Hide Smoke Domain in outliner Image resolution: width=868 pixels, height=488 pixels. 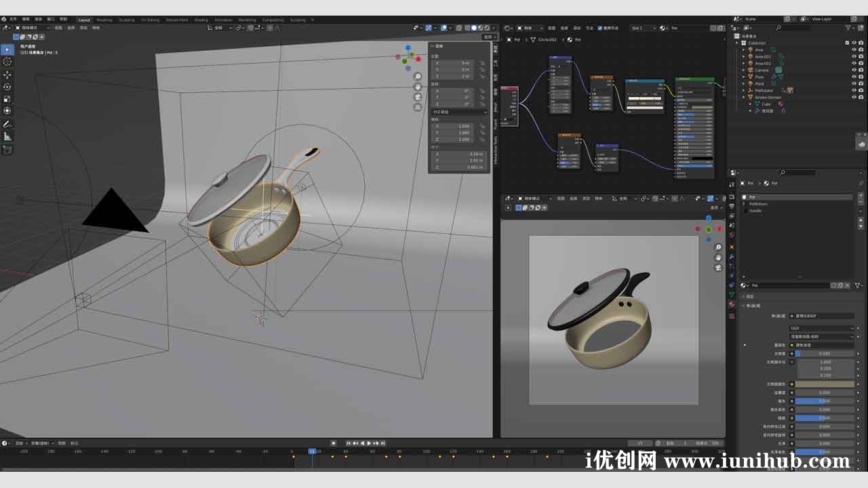point(854,97)
